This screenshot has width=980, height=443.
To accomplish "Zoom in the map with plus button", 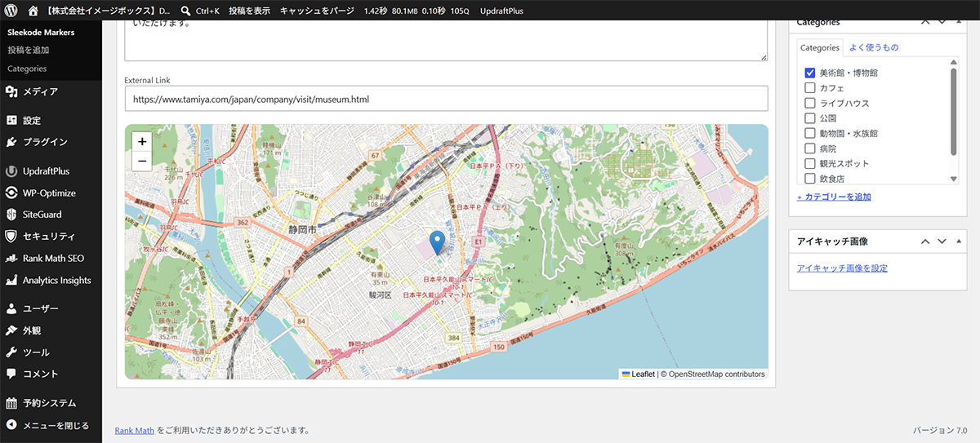I will pyautogui.click(x=142, y=141).
